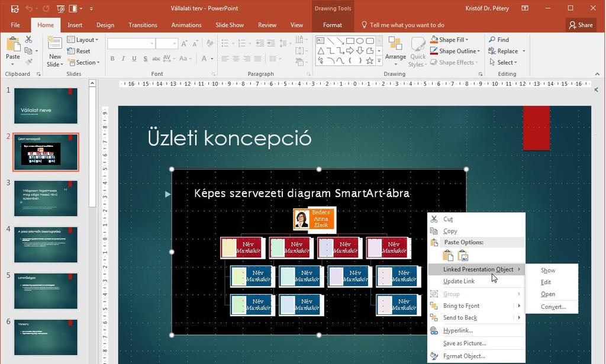
Task: Select the oval shape in gallery
Action: [x=360, y=41]
